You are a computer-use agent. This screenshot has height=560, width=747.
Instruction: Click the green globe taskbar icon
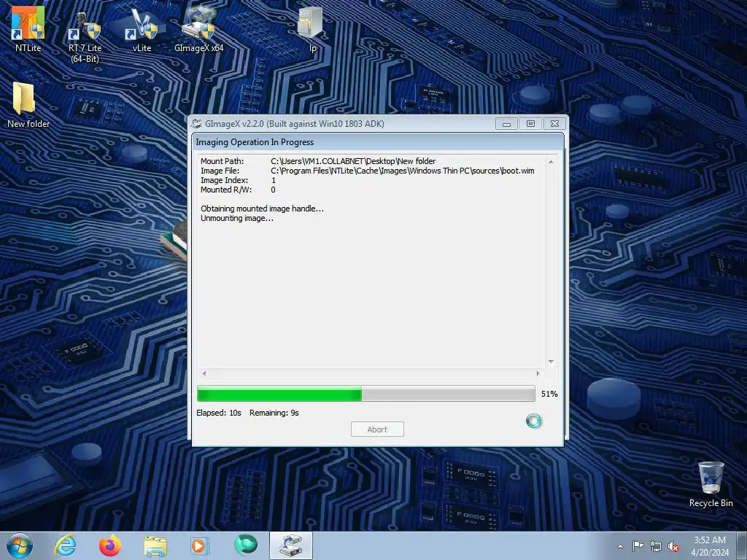coord(245,545)
